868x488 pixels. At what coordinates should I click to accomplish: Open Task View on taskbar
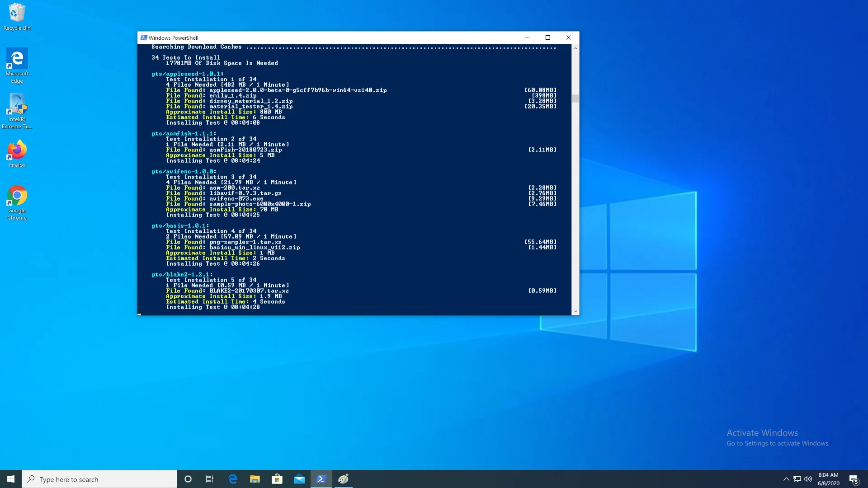210,479
